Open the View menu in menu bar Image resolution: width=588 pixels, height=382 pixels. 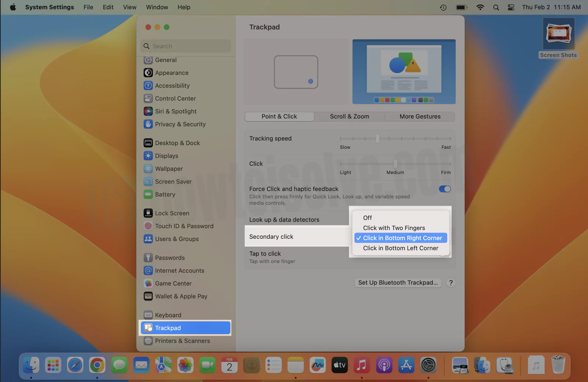pos(130,7)
